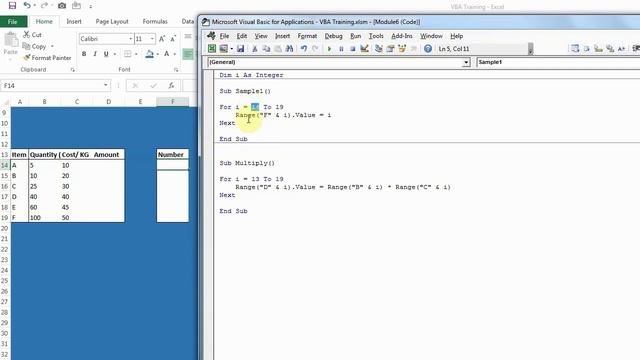Click the Insert Function fx icon
This screenshot has height=360, width=640.
point(171,85)
